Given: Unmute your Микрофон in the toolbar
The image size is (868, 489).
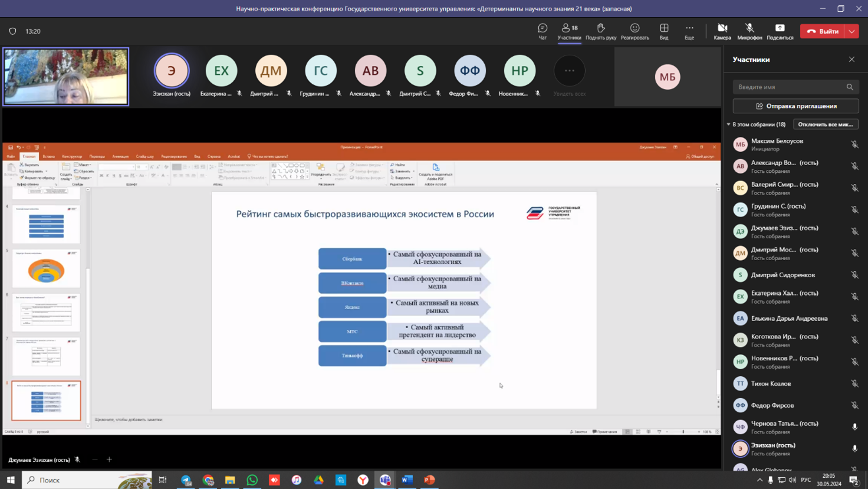Looking at the screenshot, I should 749,31.
